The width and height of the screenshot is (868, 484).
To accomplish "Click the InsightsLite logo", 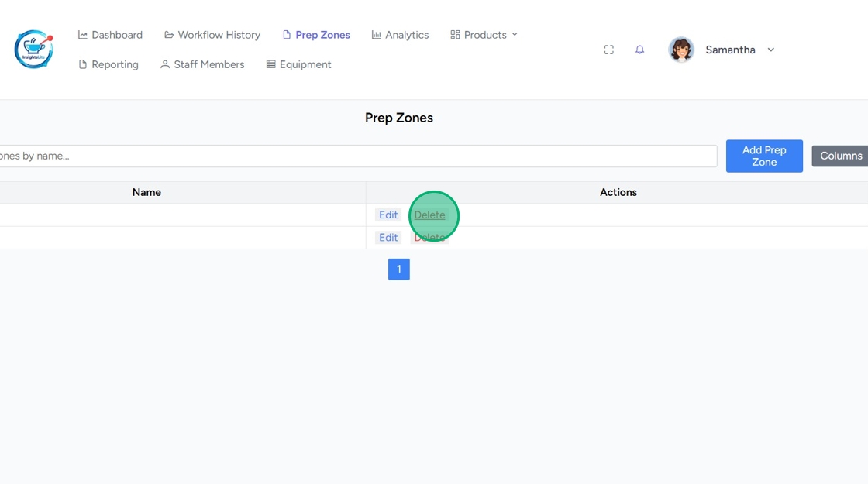I will pos(34,50).
